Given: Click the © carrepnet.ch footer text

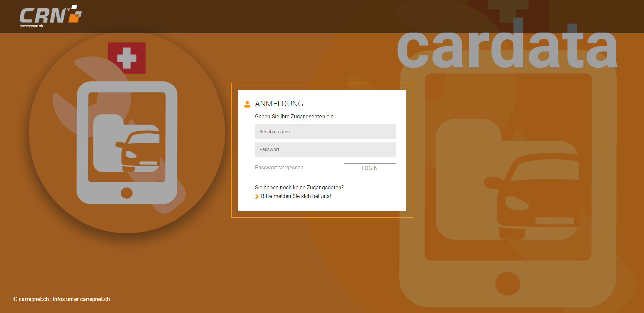Looking at the screenshot, I should click(31, 299).
